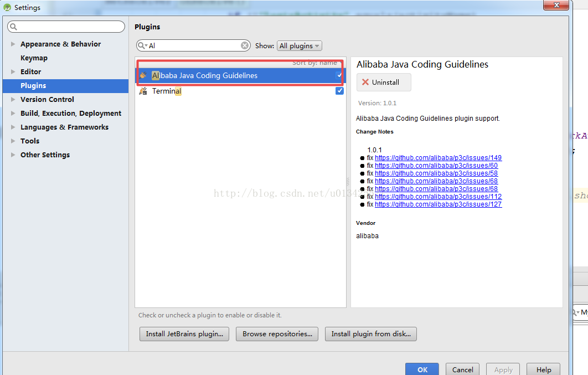The width and height of the screenshot is (588, 375).
Task: Open the Help button
Action: click(x=543, y=369)
